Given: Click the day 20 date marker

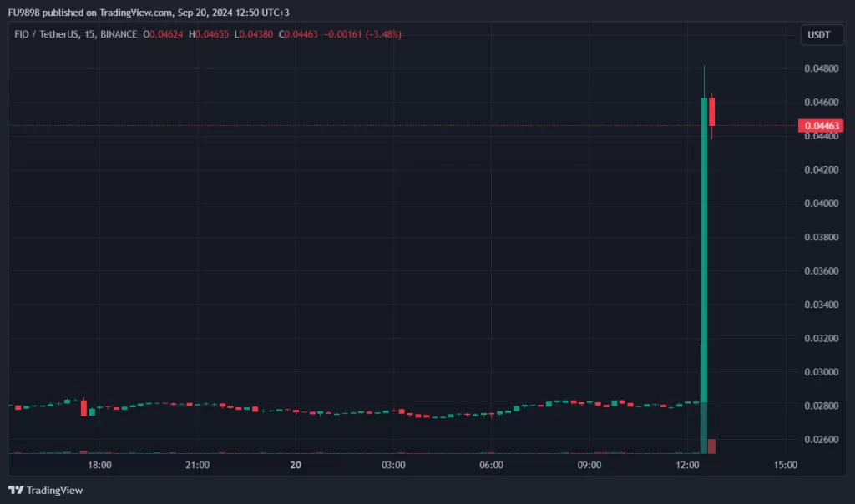Looking at the screenshot, I should 296,465.
